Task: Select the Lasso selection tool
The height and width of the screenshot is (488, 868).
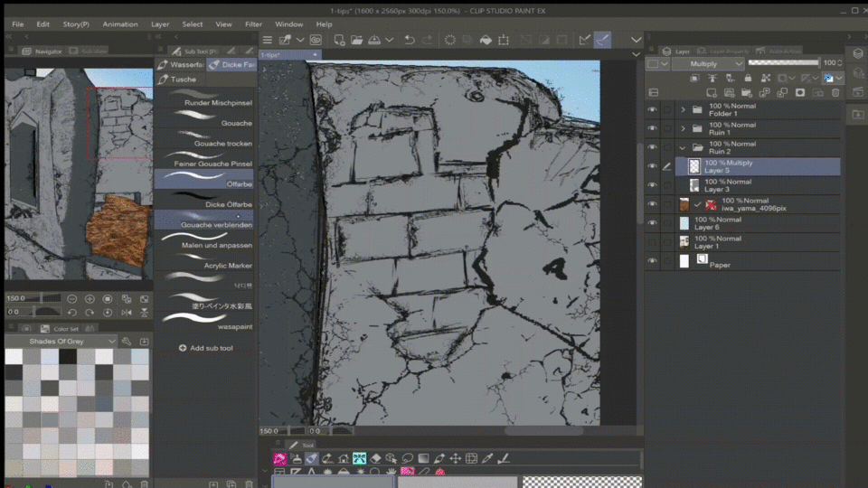Action: point(408,459)
